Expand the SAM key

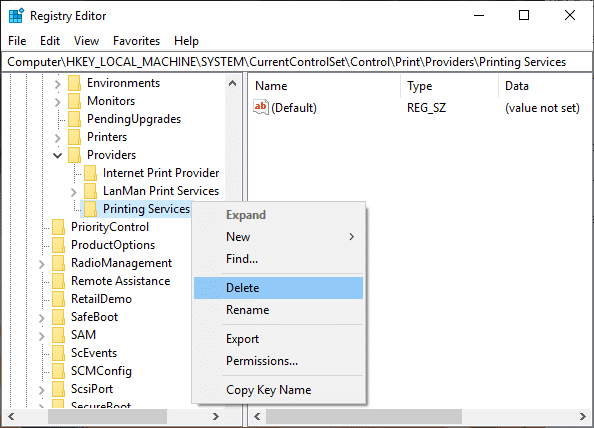pyautogui.click(x=42, y=336)
